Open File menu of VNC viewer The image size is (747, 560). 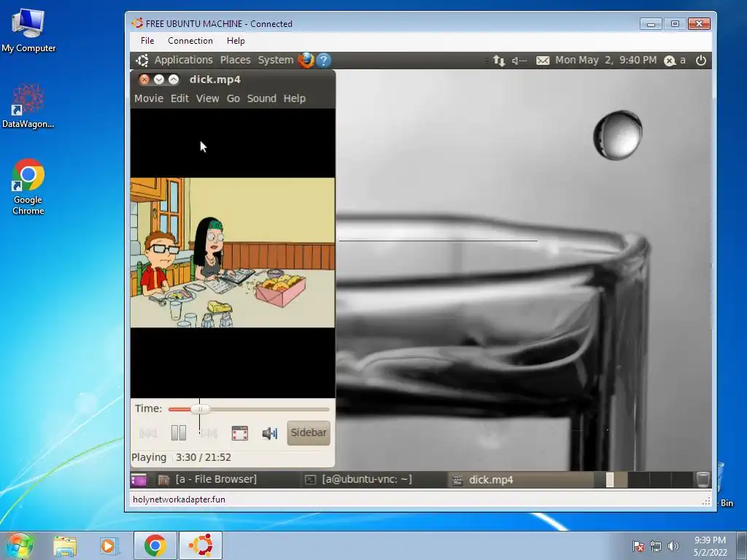[147, 41]
